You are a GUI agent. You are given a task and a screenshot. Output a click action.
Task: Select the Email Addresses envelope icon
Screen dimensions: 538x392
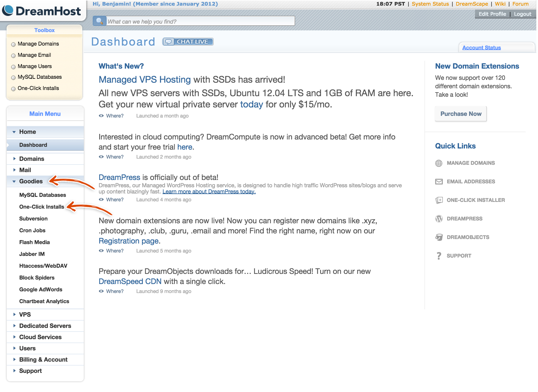click(x=439, y=181)
